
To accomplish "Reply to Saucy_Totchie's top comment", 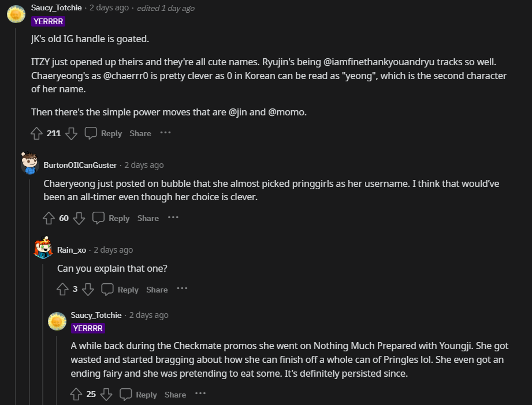I will (x=104, y=133).
